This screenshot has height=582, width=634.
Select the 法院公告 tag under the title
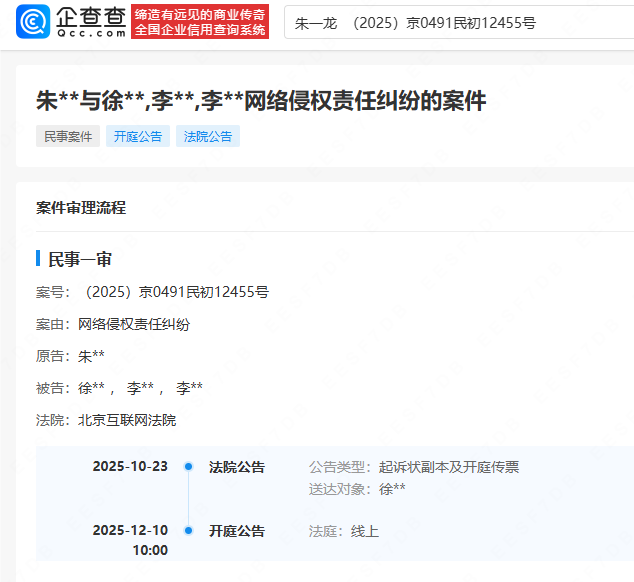(x=208, y=136)
